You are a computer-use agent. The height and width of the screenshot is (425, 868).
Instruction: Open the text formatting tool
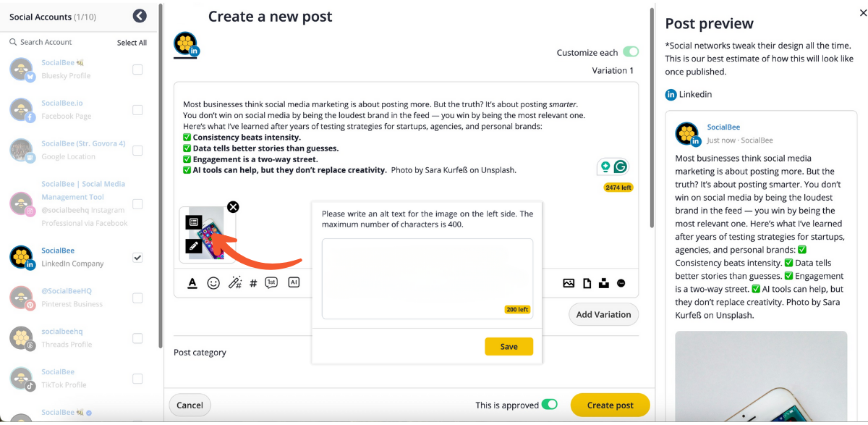192,283
